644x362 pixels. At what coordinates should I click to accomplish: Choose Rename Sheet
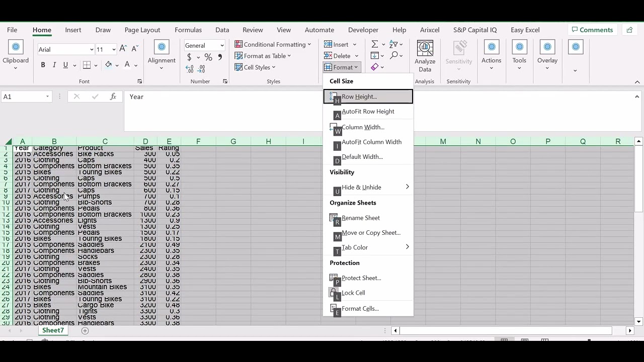(x=368, y=218)
